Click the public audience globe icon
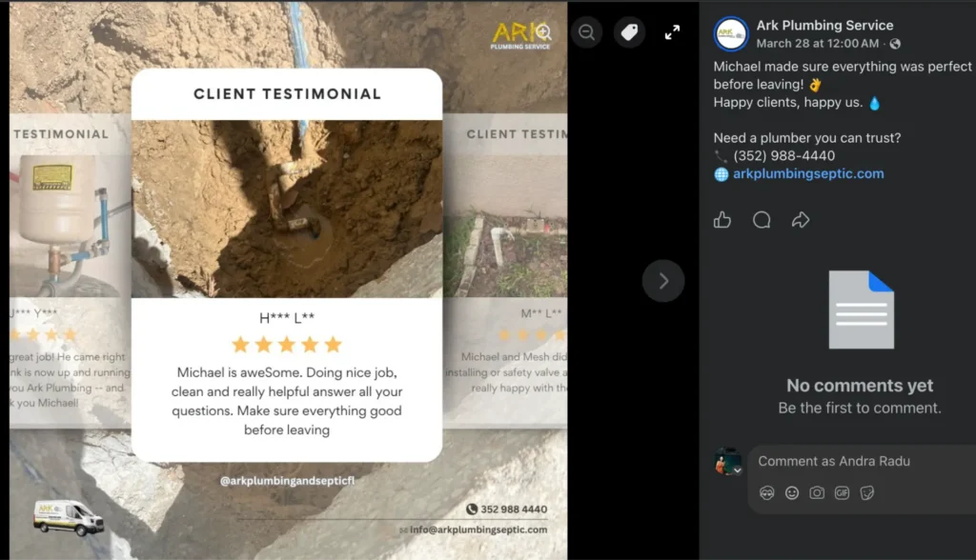 (895, 44)
